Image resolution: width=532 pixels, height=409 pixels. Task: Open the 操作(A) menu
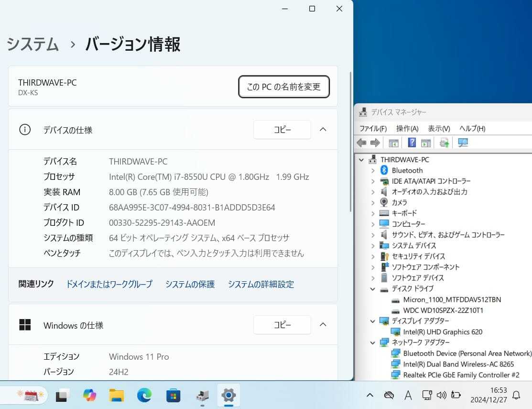click(407, 129)
